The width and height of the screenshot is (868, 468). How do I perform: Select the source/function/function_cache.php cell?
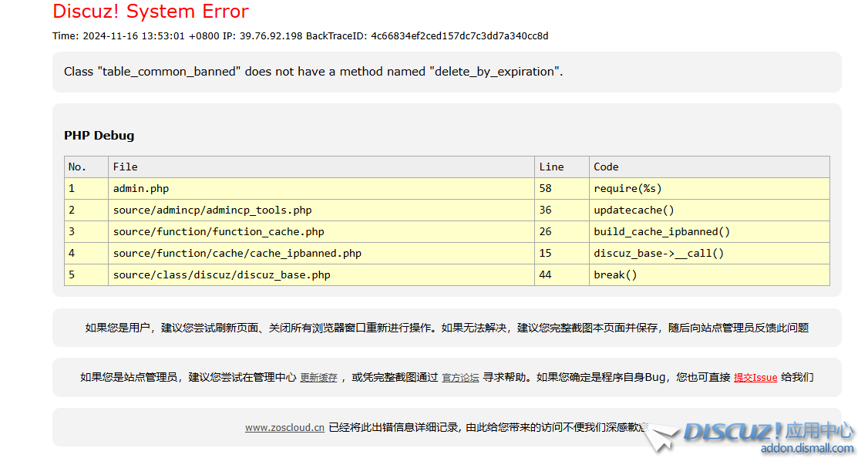pos(218,231)
